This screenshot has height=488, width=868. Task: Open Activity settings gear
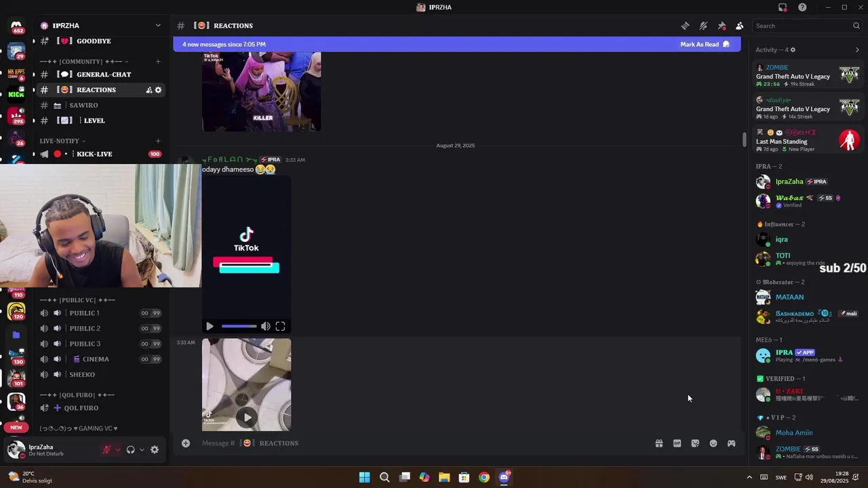click(x=793, y=49)
